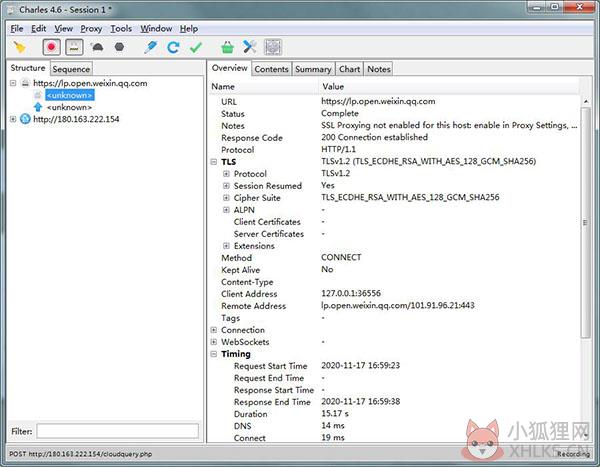600x467 pixels.
Task: Toggle SSL proxying toolbar icon
Action: 74,47
